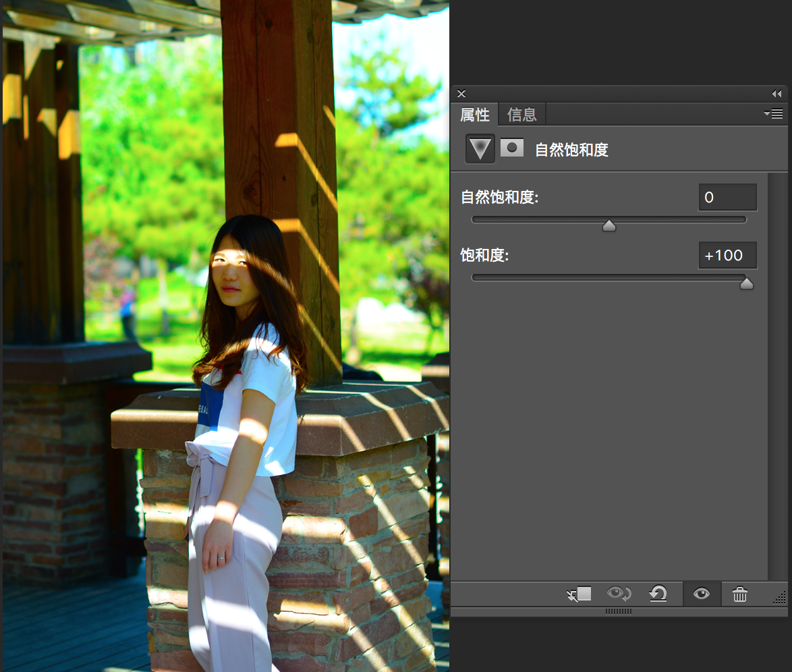
Task: Close the Properties panel with the X
Action: [461, 94]
